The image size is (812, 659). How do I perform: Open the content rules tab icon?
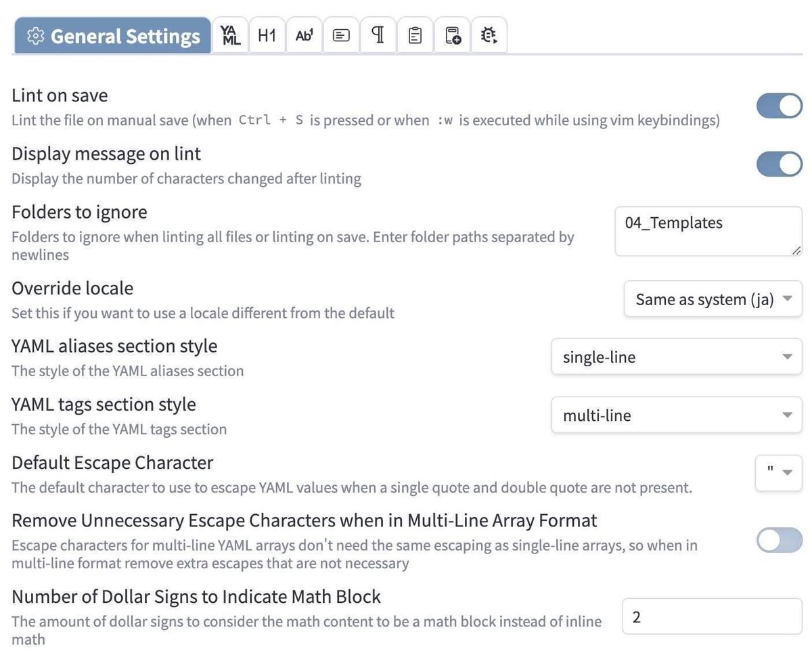(x=342, y=36)
